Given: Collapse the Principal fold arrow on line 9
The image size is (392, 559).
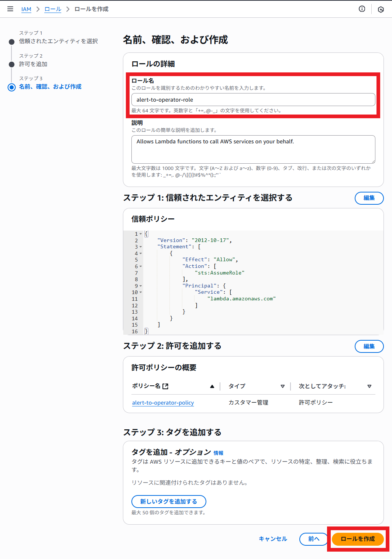Looking at the screenshot, I should tap(141, 286).
